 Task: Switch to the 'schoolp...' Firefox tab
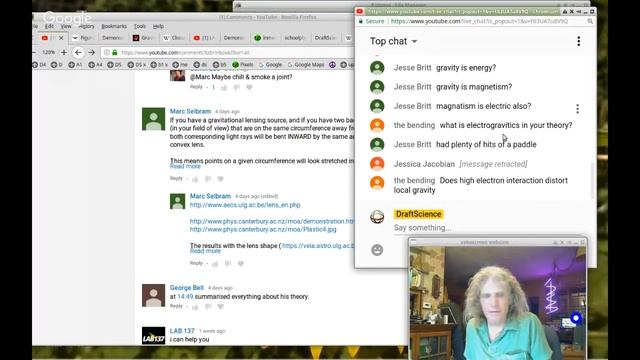(x=295, y=38)
